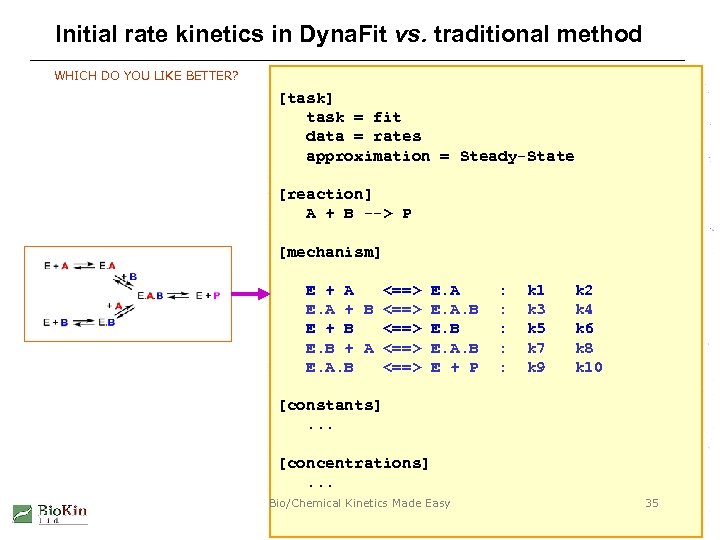Click the reaction mechanism diagram thumbnail
Image resolution: width=720 pixels, height=540 pixels.
coord(128,294)
